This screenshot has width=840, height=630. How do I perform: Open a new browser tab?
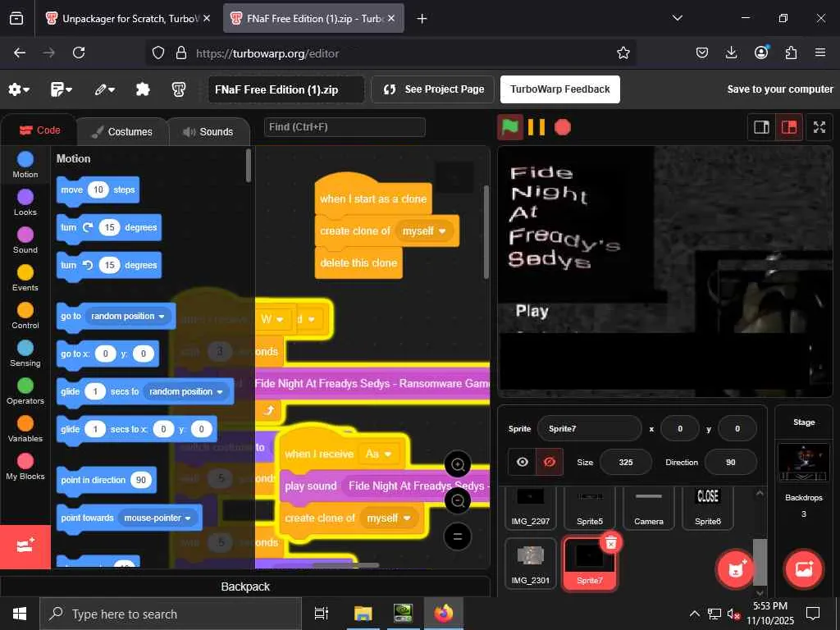(422, 19)
